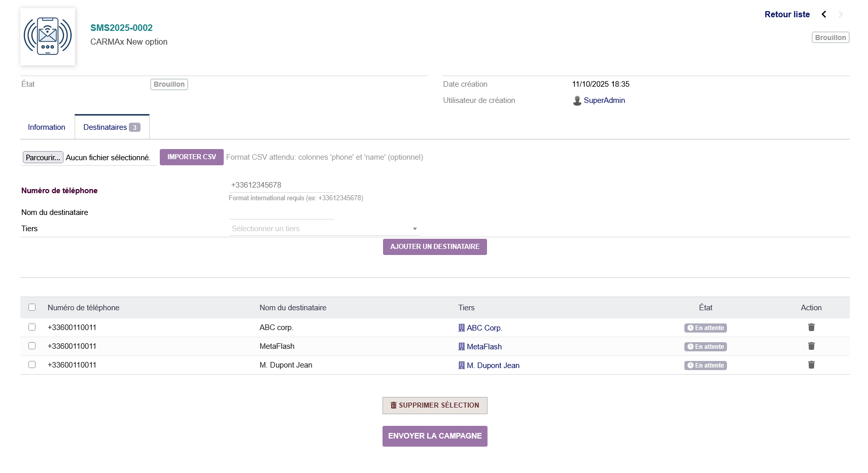Focus the phone number input field
Viewport: 868px width, 473px height.
point(282,185)
